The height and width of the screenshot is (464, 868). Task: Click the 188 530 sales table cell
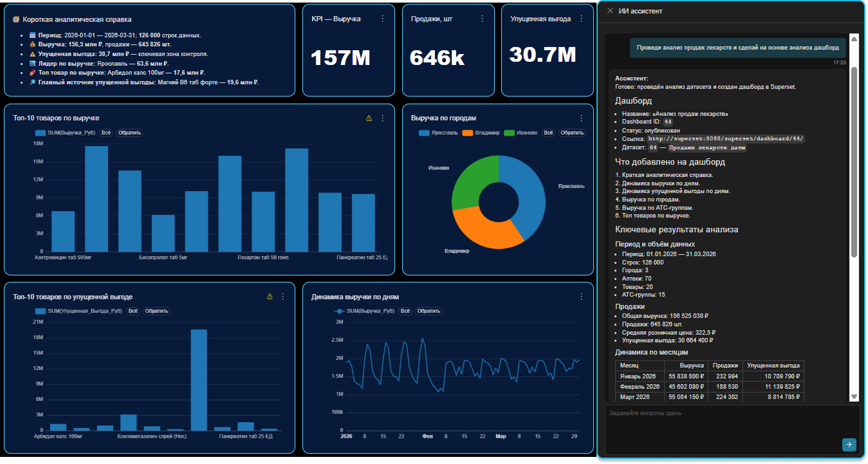(725, 386)
